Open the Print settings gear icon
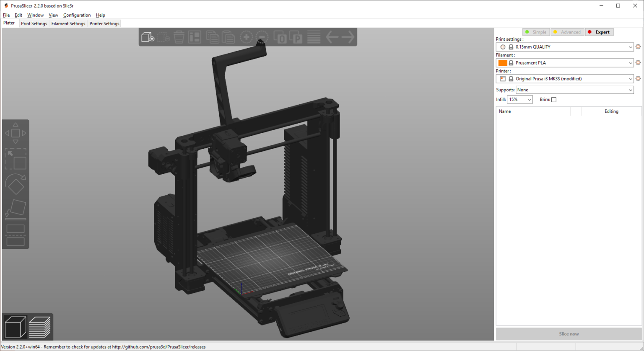Image resolution: width=644 pixels, height=351 pixels. coord(638,46)
